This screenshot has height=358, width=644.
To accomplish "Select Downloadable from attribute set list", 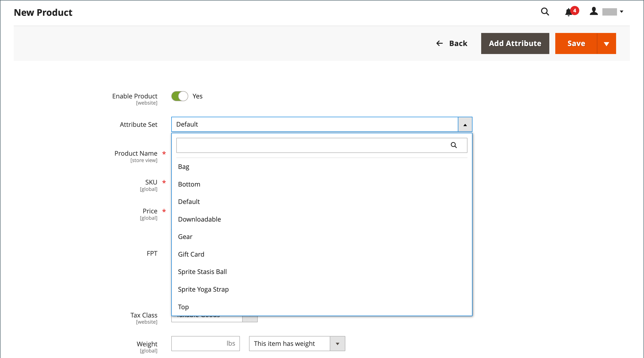I will point(200,219).
